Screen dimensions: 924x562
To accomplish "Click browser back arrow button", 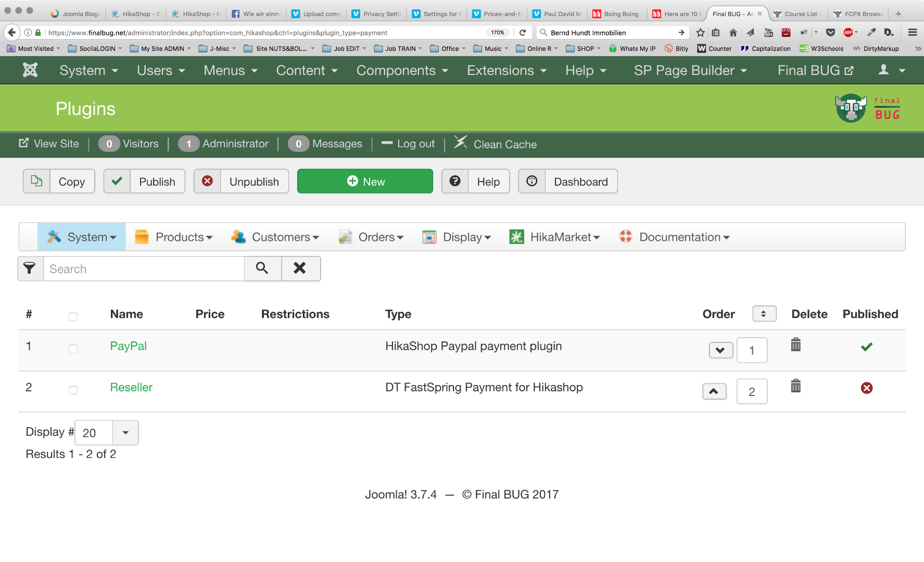I will [12, 32].
